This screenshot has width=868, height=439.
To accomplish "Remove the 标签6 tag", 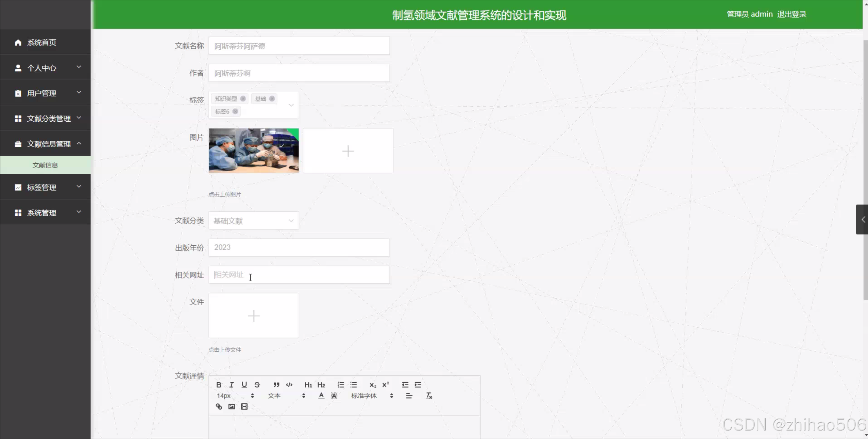I will pyautogui.click(x=235, y=111).
